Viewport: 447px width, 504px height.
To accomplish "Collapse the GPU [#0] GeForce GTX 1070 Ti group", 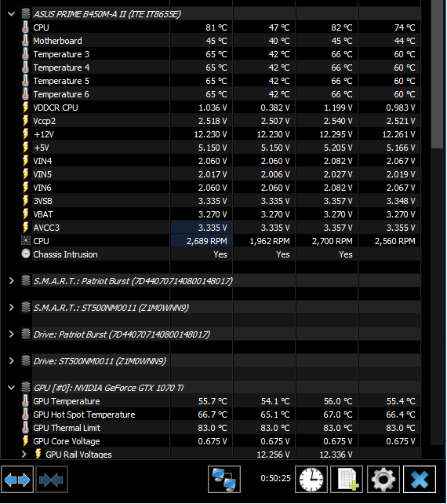I will tap(12, 388).
